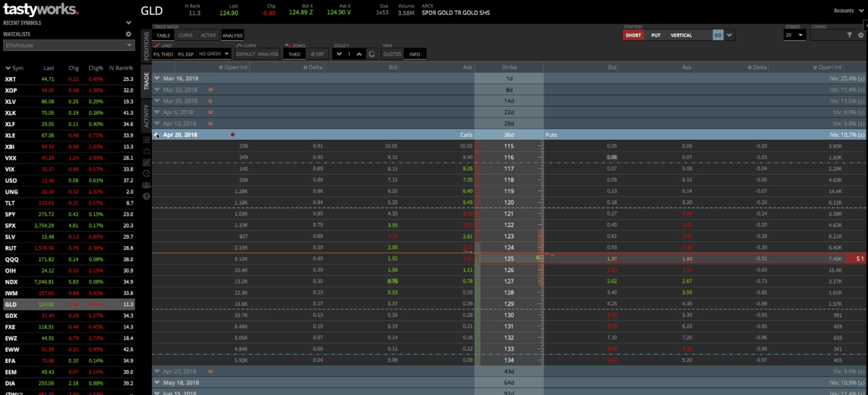Switch view to INFO
The width and height of the screenshot is (868, 395).
[x=414, y=54]
